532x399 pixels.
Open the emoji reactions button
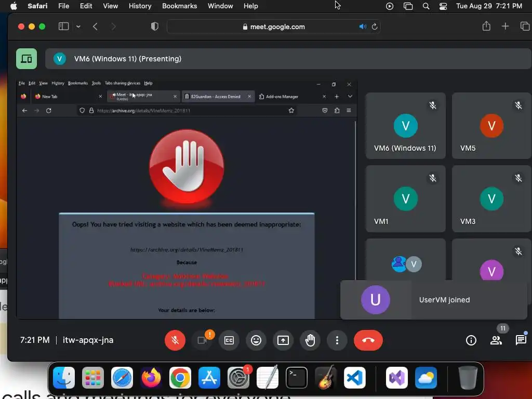point(256,340)
